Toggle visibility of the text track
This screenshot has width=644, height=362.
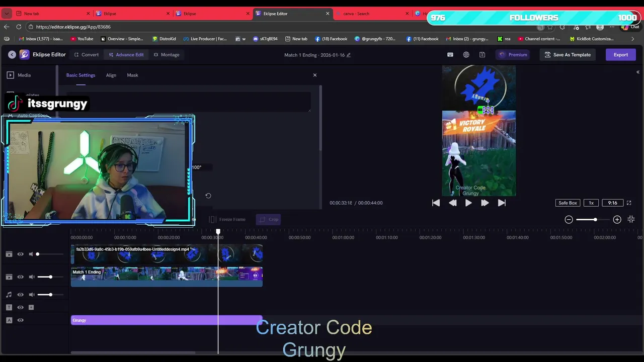(21, 307)
